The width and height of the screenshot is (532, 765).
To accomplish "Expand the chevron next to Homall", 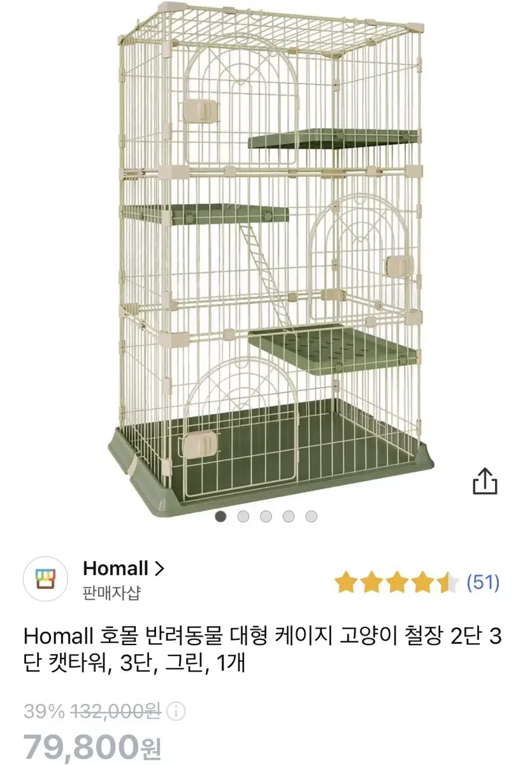I will tap(159, 568).
